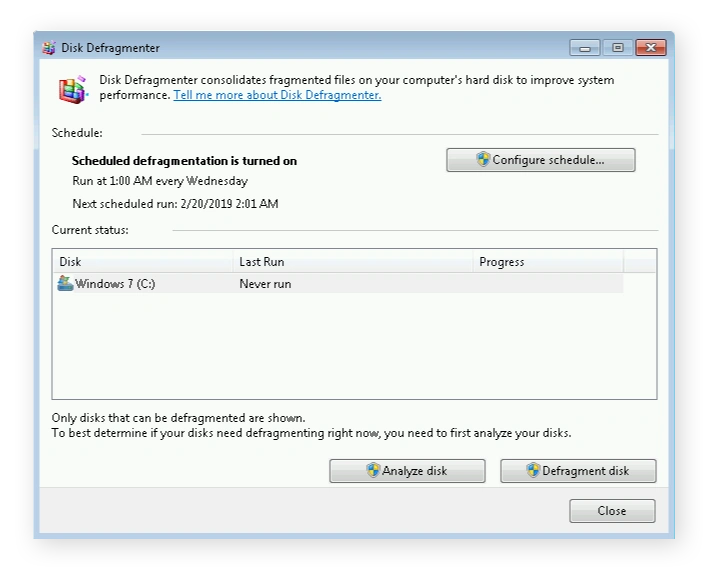Click the Disk Defragmenter title bar icon
This screenshot has width=709, height=577.
pos(49,47)
